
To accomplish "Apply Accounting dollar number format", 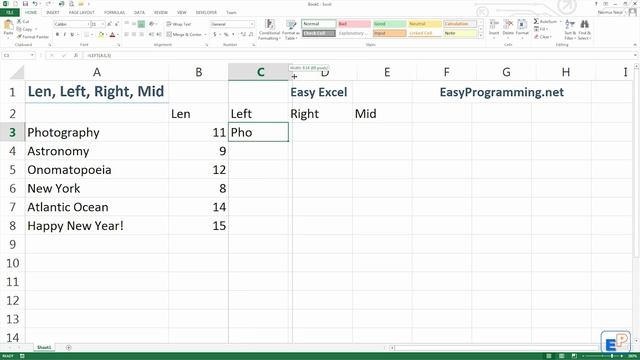I will 215,35.
